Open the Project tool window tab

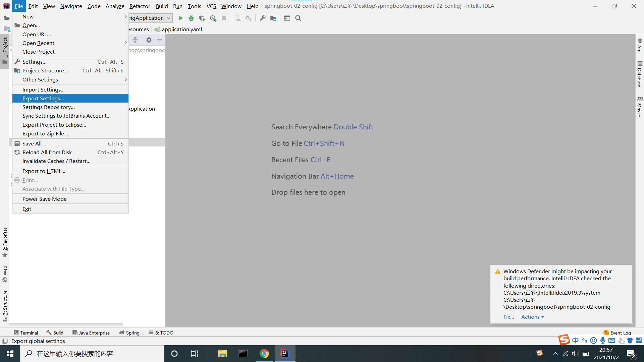5,51
